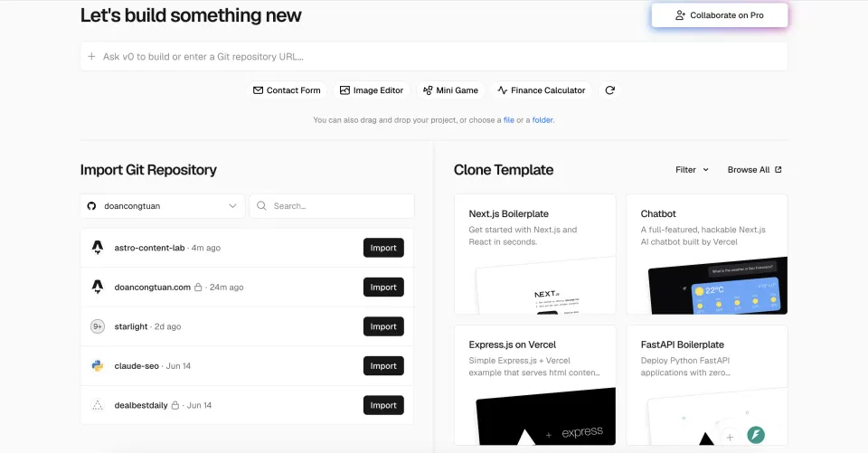Open the doancongtuan account dropdown
Image resolution: width=868 pixels, height=453 pixels.
(x=162, y=206)
